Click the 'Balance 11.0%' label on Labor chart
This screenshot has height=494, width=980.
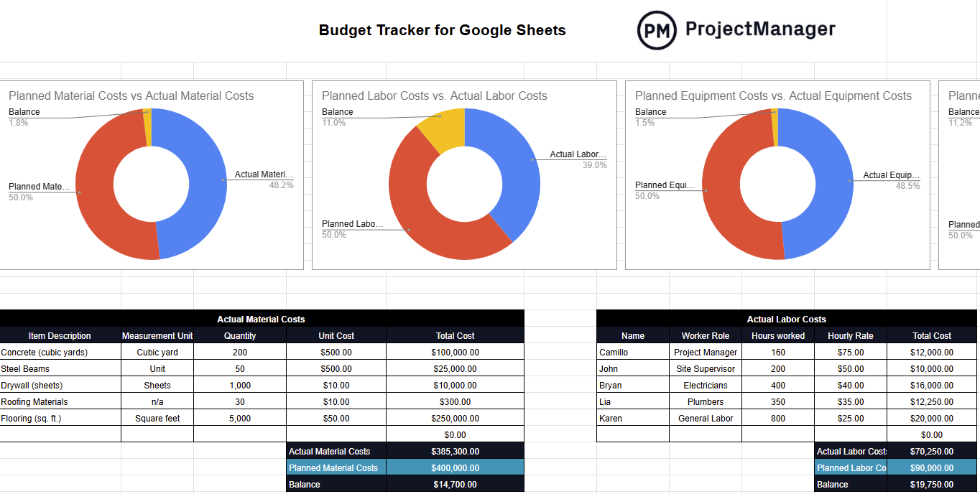pos(335,116)
